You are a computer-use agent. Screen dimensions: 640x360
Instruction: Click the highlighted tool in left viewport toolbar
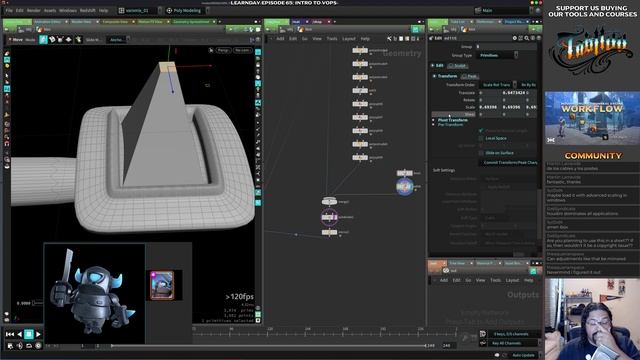(7, 89)
